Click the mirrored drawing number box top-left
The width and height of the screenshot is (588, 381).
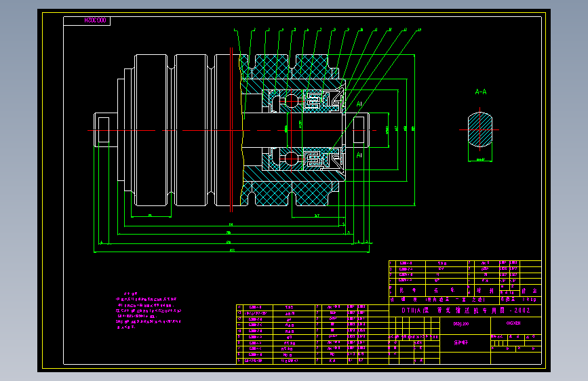point(87,20)
